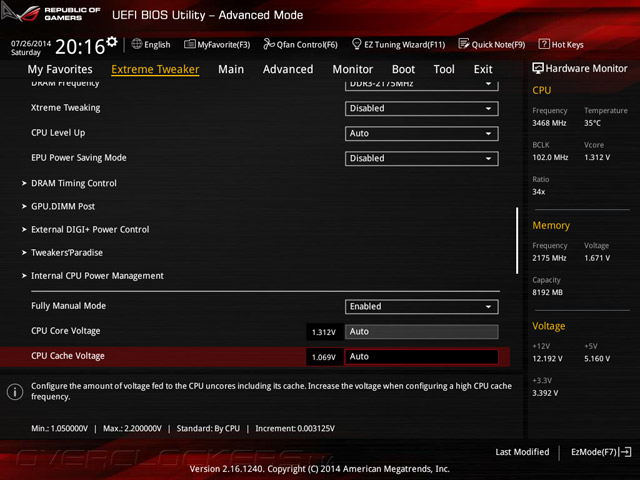The width and height of the screenshot is (640, 480).
Task: Open the DRAM Frequency dropdown
Action: pos(421,85)
